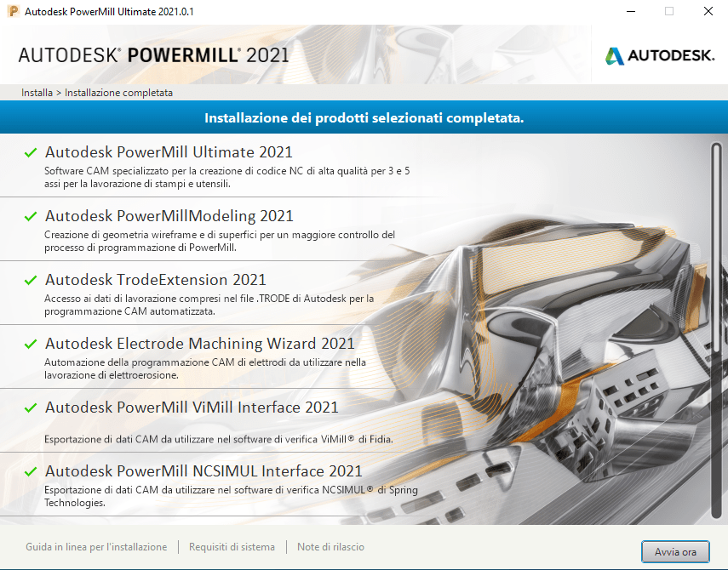Click the Avvia ora button
This screenshot has width=728, height=570.
(675, 552)
